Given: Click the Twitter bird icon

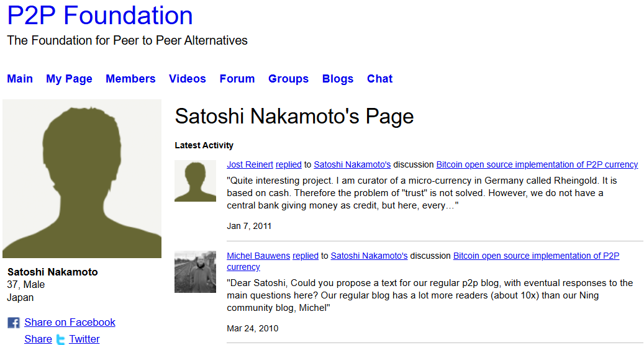Looking at the screenshot, I should [x=60, y=339].
